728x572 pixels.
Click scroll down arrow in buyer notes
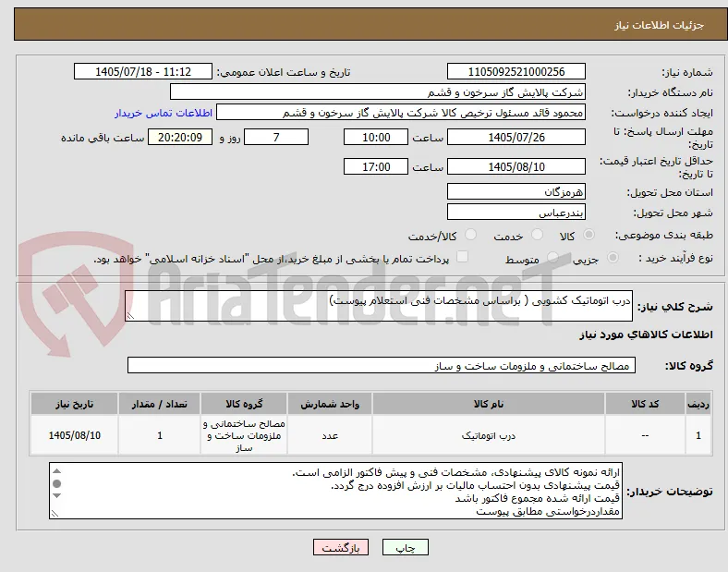(56, 495)
